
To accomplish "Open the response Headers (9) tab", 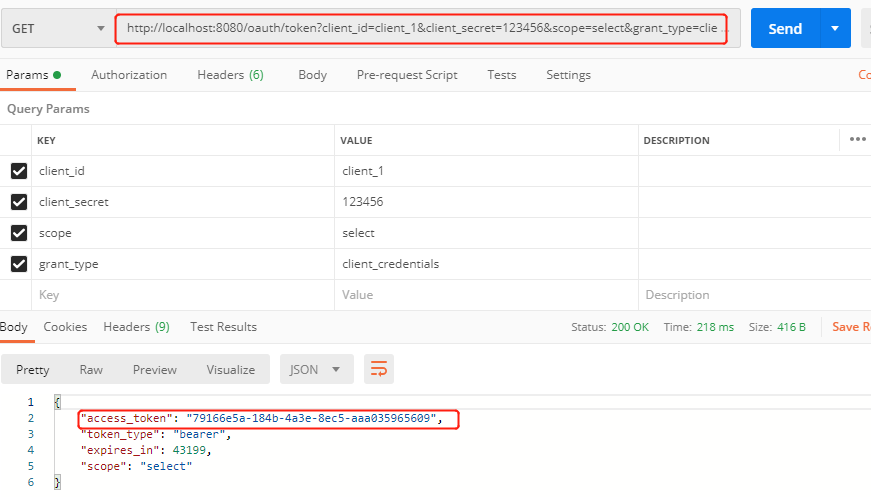I will [136, 327].
